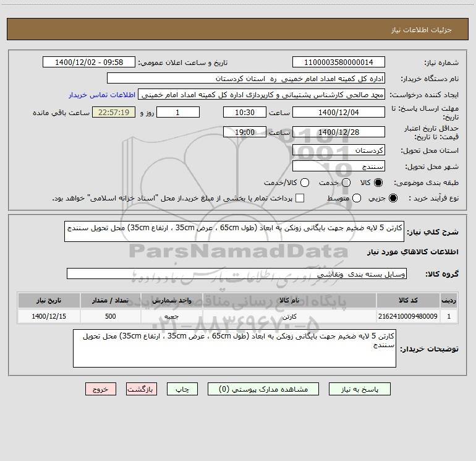Click the اطلاعات کالاهای مورد نیاز heading

pos(412,252)
